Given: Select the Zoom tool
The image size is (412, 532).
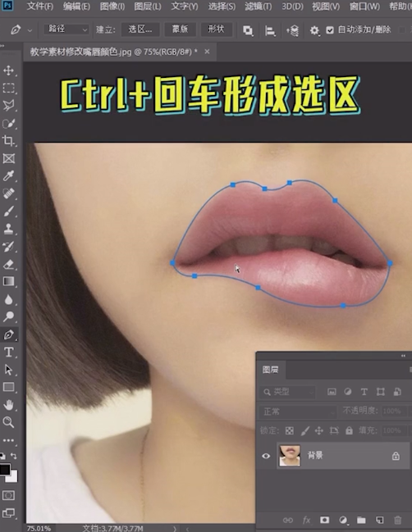Looking at the screenshot, I should (x=8, y=422).
